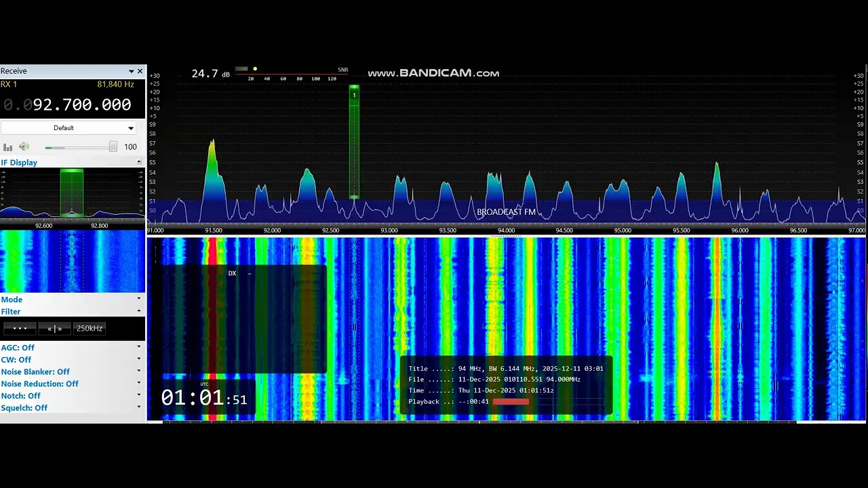Viewport: 868px width, 488px height.
Task: Click the 92.000 frequency axis label
Action: [x=272, y=230]
